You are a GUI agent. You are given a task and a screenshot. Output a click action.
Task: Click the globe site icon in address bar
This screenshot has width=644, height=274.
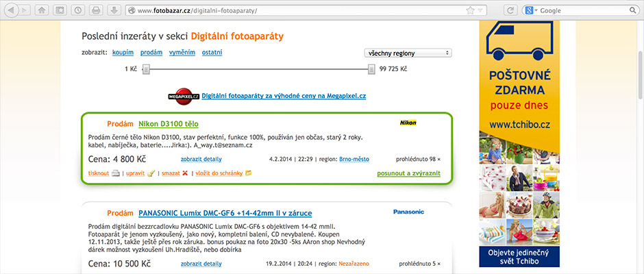point(132,10)
